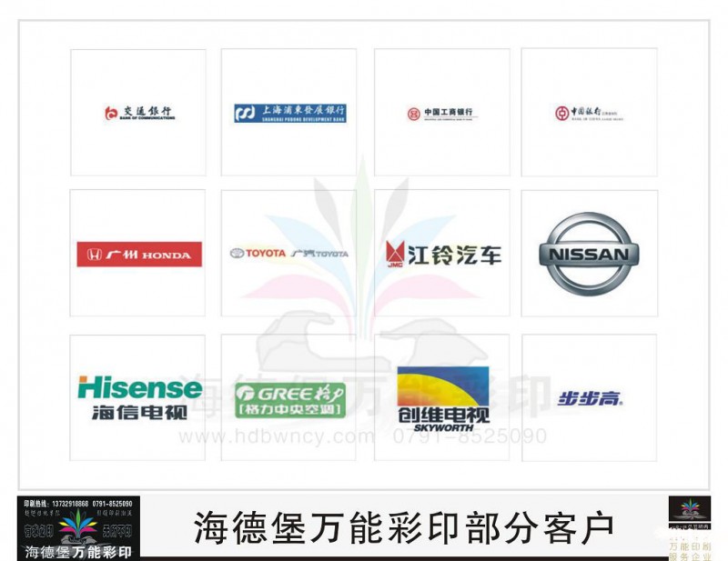Click the hotline number 13732918868
Image resolution: width=728 pixels, height=561 pixels.
click(x=70, y=504)
